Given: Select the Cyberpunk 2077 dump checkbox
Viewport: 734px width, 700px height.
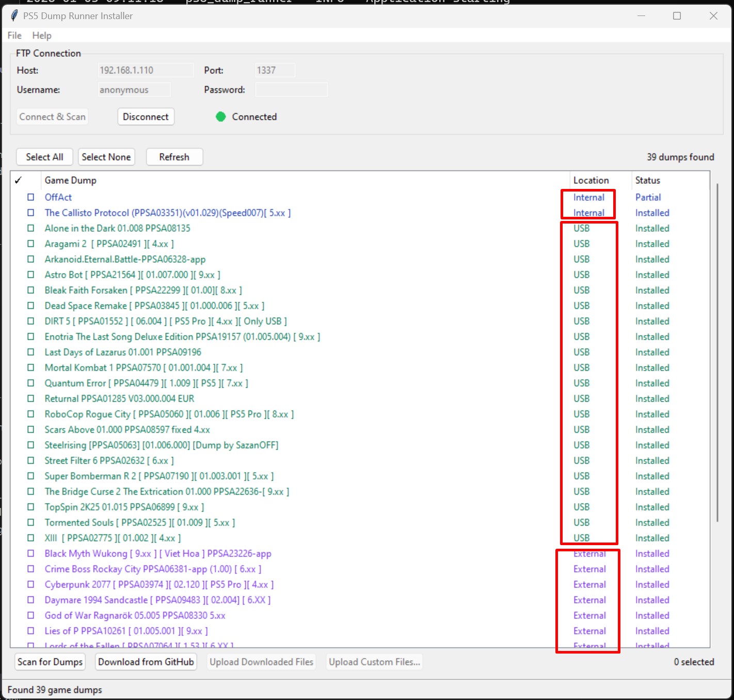Looking at the screenshot, I should tap(31, 584).
